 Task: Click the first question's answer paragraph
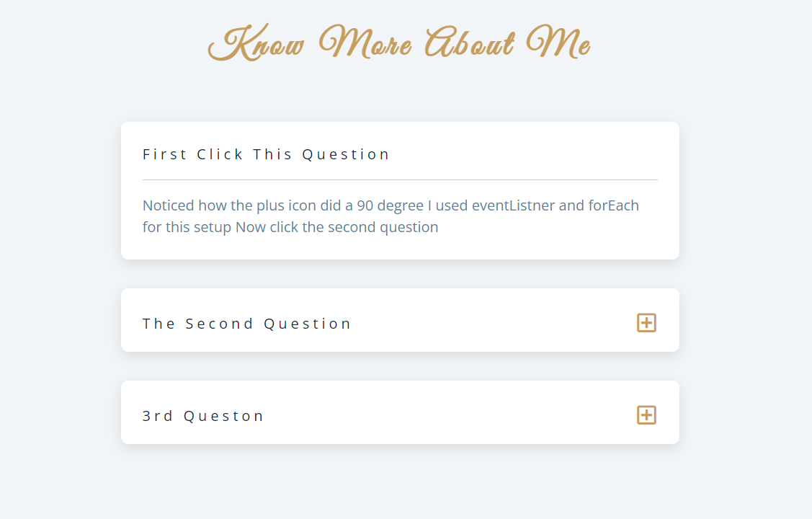pos(391,216)
